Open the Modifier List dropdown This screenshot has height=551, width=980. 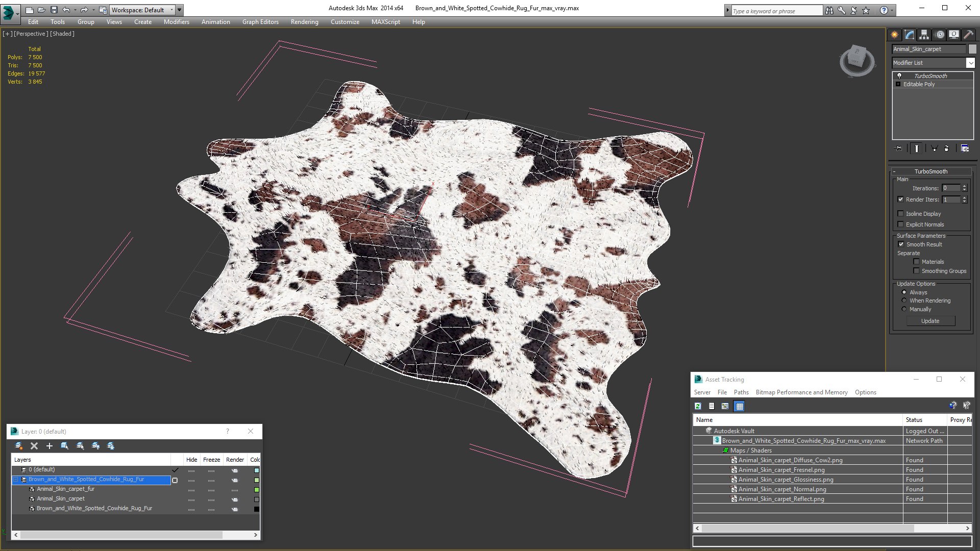click(x=970, y=63)
